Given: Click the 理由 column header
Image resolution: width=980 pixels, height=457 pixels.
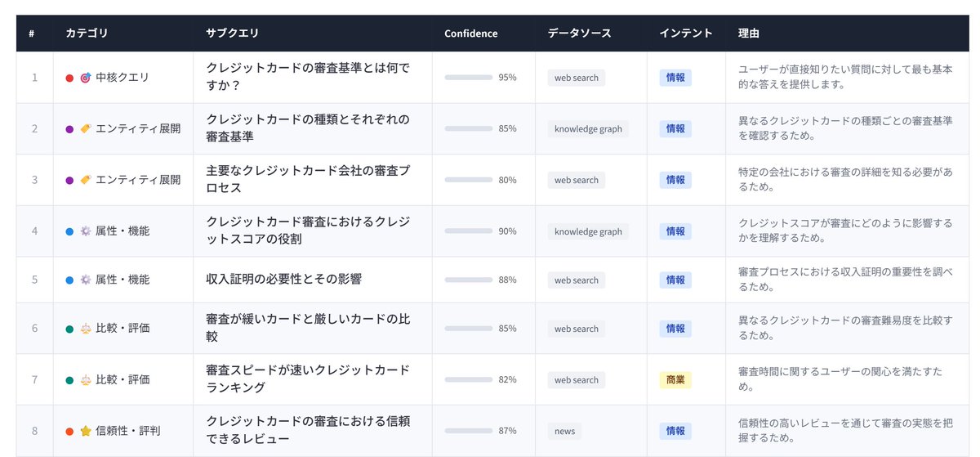Looking at the screenshot, I should point(749,34).
